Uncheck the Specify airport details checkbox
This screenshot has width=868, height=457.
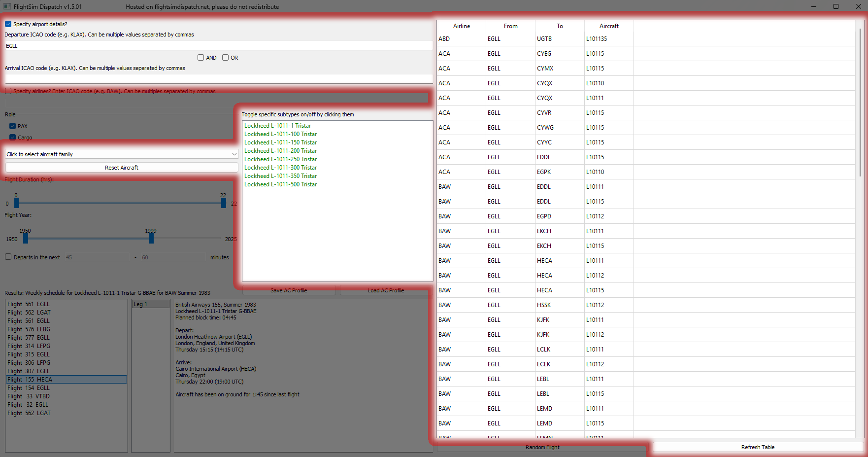coord(8,24)
